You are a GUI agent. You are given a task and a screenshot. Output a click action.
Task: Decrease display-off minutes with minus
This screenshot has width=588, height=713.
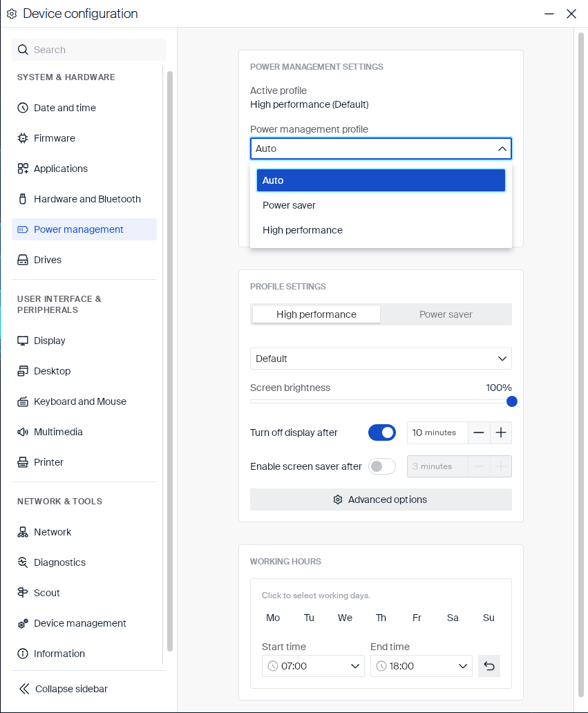click(479, 432)
